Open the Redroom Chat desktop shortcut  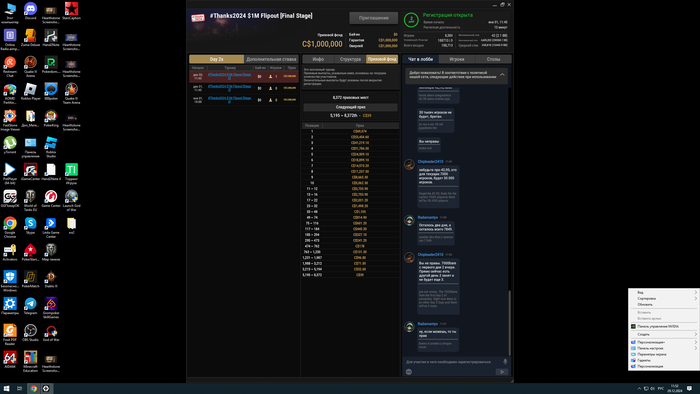10,67
